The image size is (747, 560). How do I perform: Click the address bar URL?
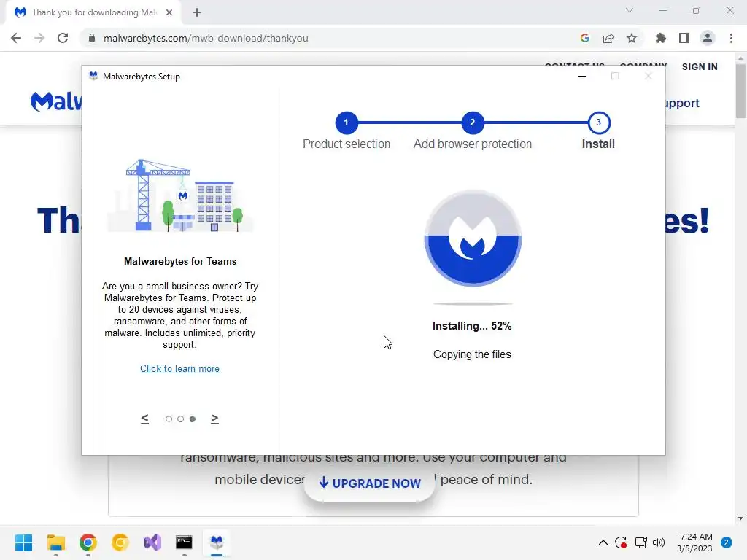(x=206, y=38)
